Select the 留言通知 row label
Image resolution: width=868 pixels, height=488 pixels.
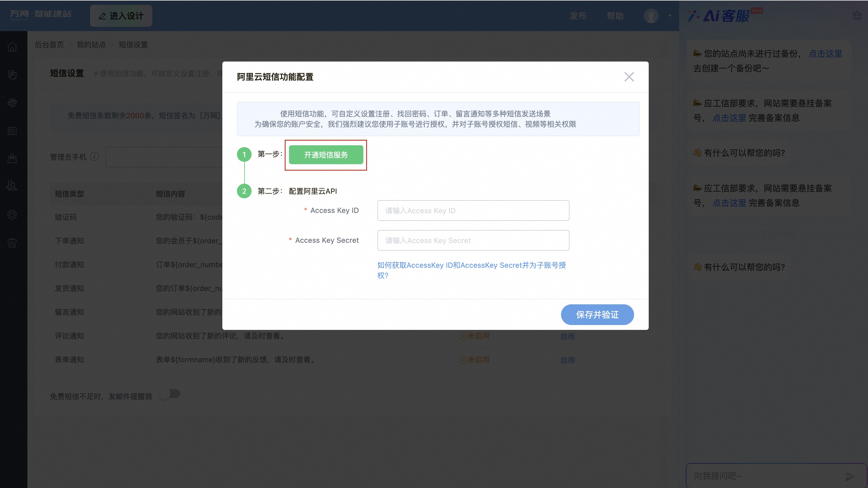point(69,312)
